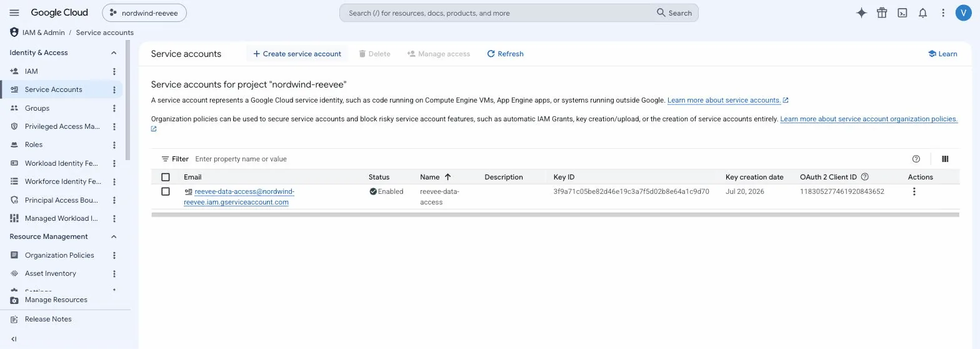Click the Delete toolbar button
The height and width of the screenshot is (349, 980).
click(374, 54)
